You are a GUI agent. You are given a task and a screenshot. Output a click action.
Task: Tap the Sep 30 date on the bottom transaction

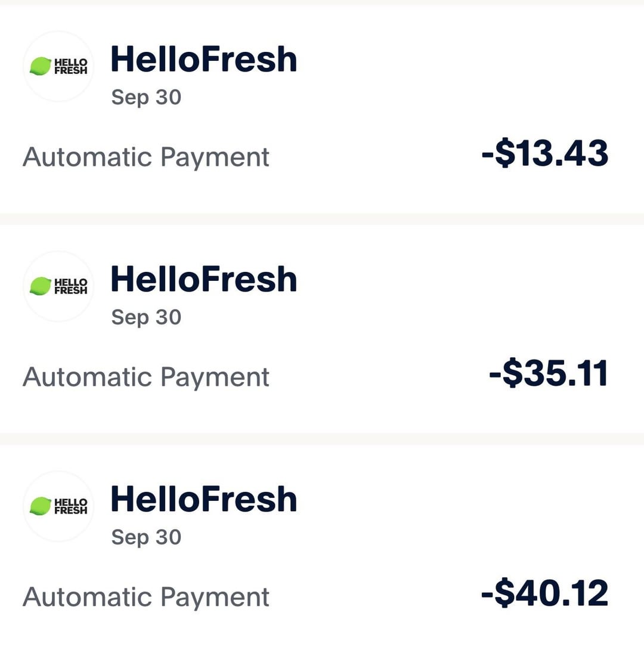(x=146, y=537)
